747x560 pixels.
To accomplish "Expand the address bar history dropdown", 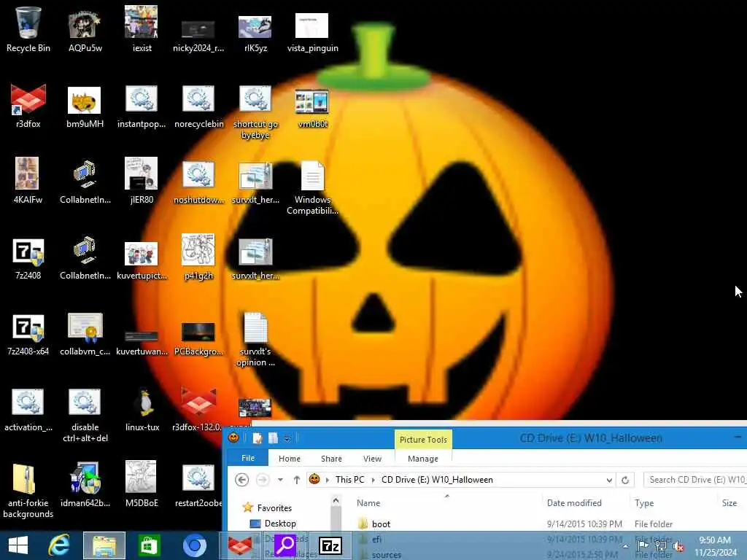I will click(x=609, y=480).
